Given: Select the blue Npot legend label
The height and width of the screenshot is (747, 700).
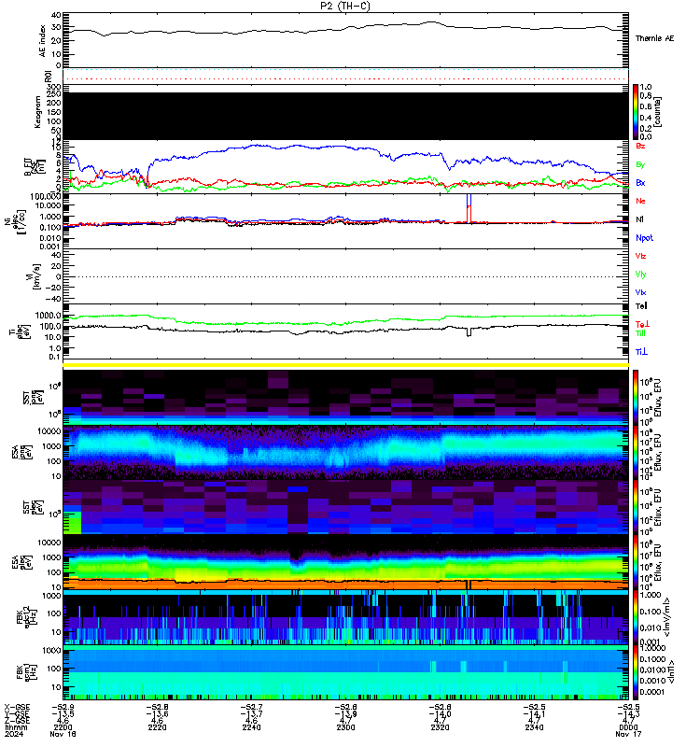Looking at the screenshot, I should (644, 238).
